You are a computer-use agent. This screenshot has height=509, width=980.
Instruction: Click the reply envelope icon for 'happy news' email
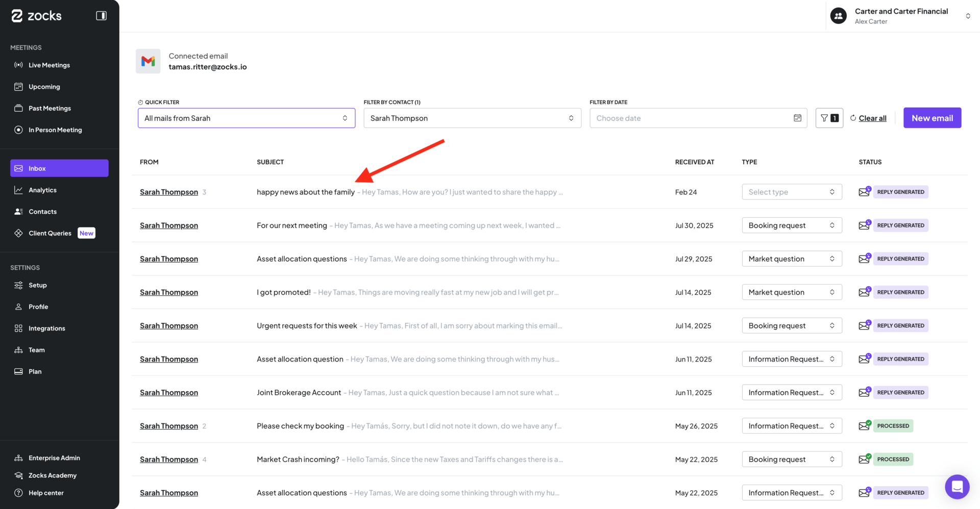tap(864, 192)
